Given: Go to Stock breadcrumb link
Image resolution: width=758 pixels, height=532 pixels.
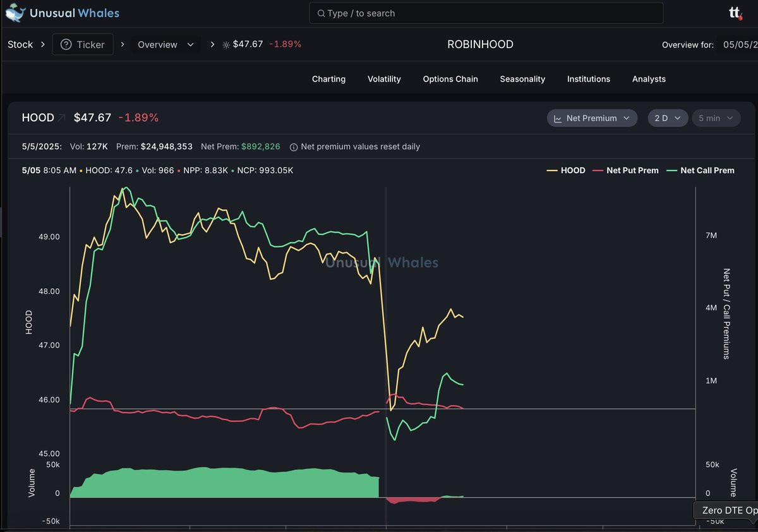Looking at the screenshot, I should coord(20,45).
